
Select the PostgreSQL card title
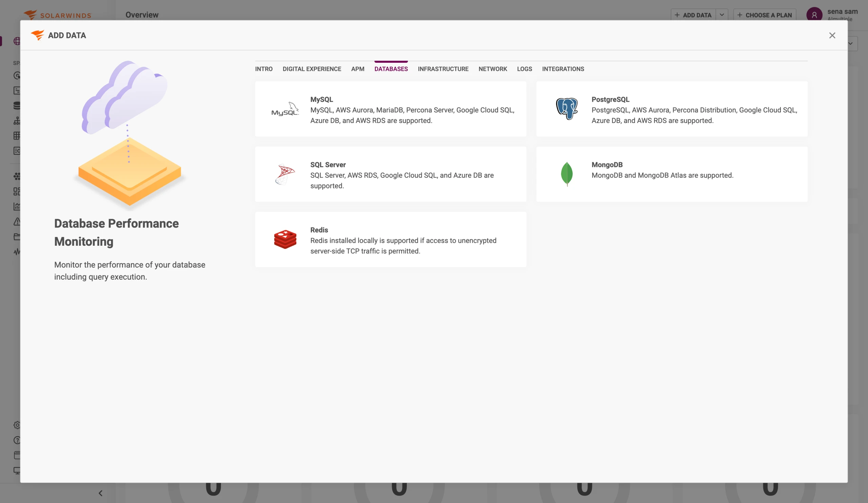point(610,100)
